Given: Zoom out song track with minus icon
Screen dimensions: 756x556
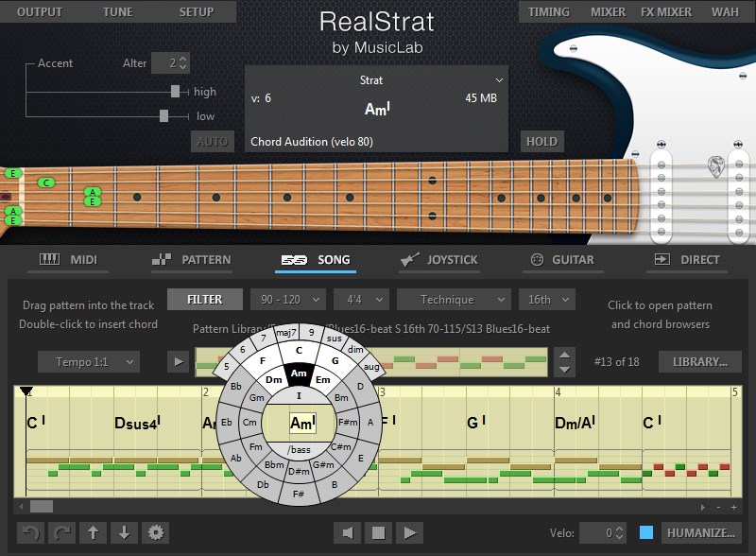Looking at the screenshot, I should point(719,507).
